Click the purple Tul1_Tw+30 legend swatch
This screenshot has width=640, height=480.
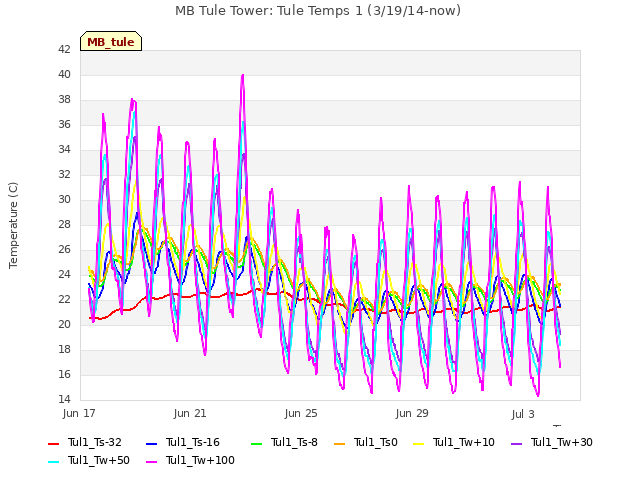[x=516, y=443]
